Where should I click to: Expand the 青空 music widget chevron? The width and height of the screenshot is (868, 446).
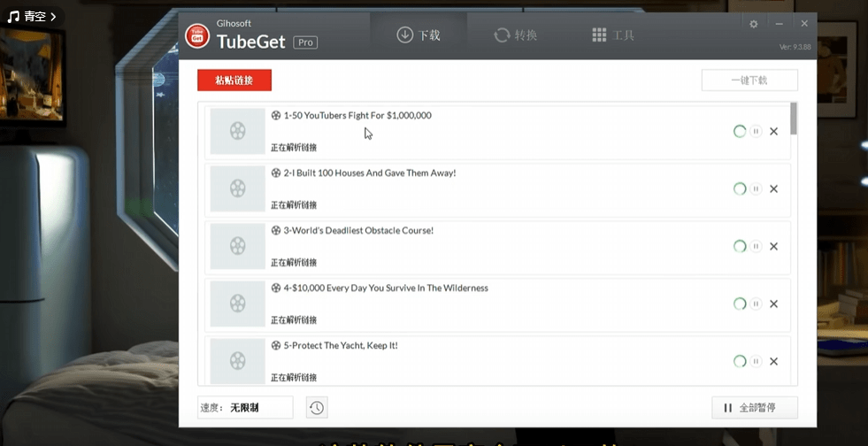[53, 16]
